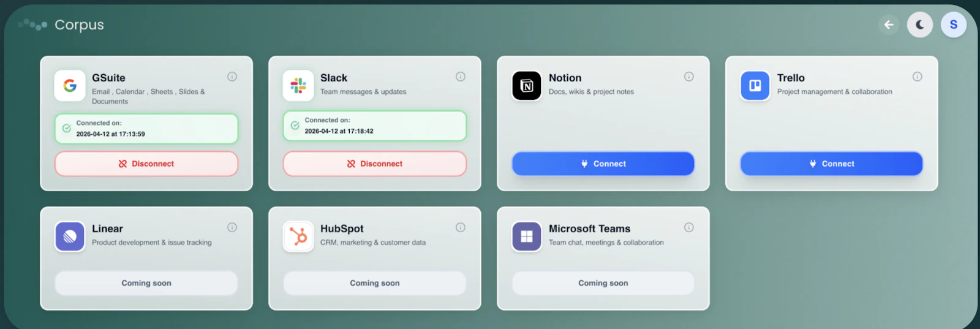Click 'Docs, wikis & project notes' description
Viewport: 980px width, 329px height.
pos(591,92)
